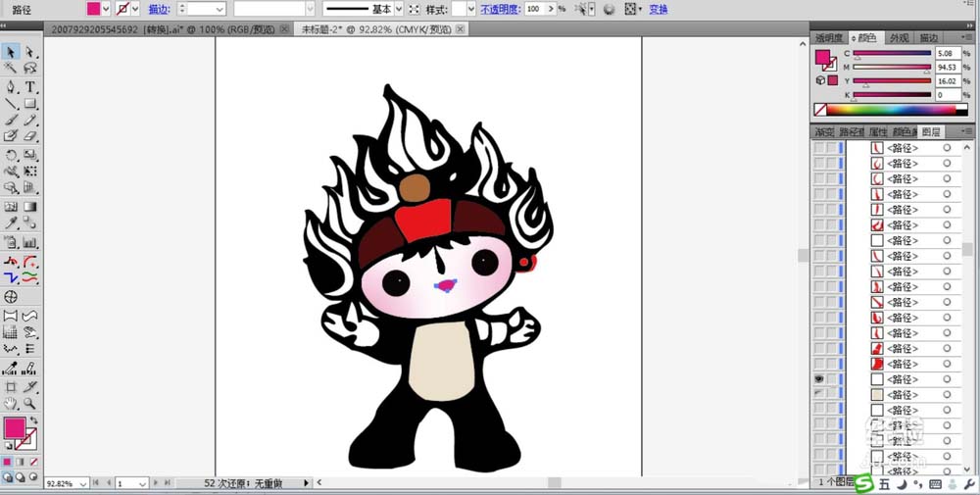This screenshot has height=495, width=980.
Task: Toggle None fill mode button in toolbox
Action: point(33,462)
